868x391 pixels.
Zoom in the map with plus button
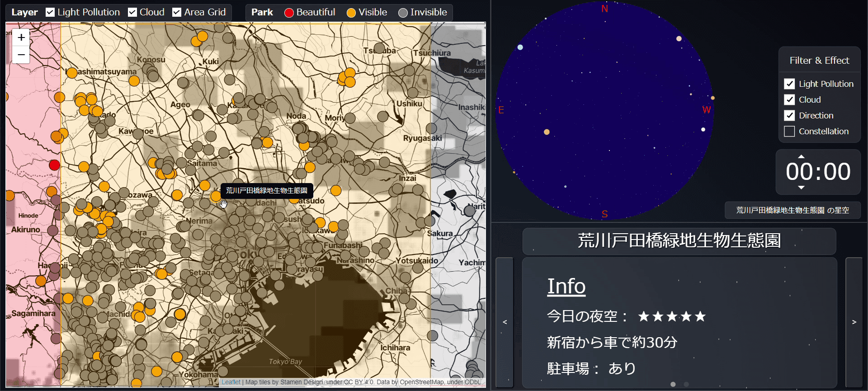tap(21, 38)
